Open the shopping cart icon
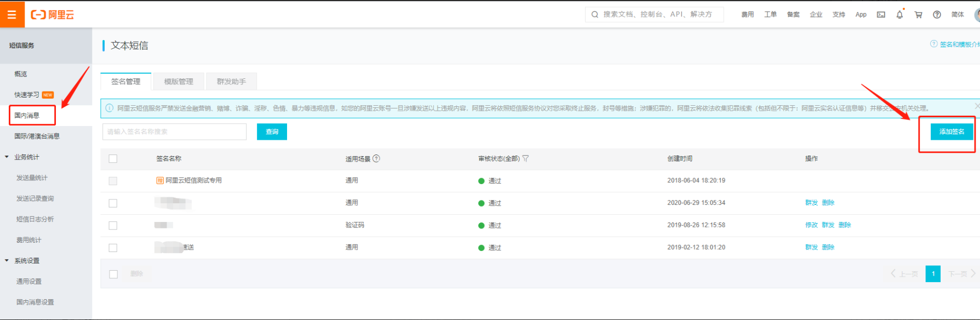 point(918,15)
